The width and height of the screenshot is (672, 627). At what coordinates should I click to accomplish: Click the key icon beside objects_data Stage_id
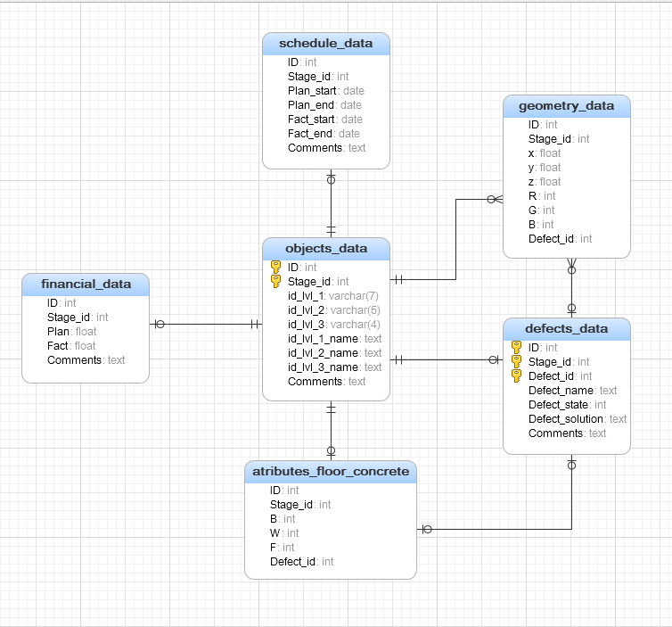[x=276, y=281]
